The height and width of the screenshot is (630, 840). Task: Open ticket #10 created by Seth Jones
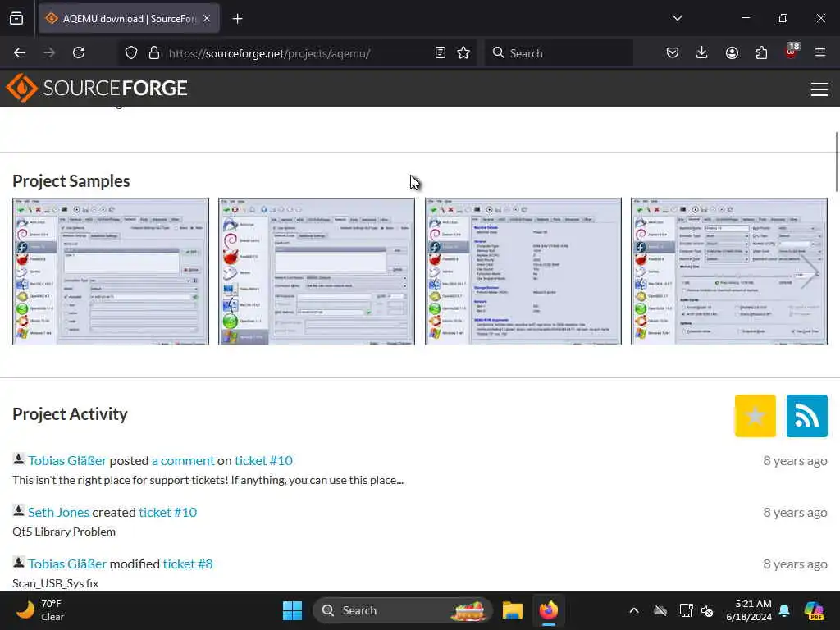tap(167, 512)
